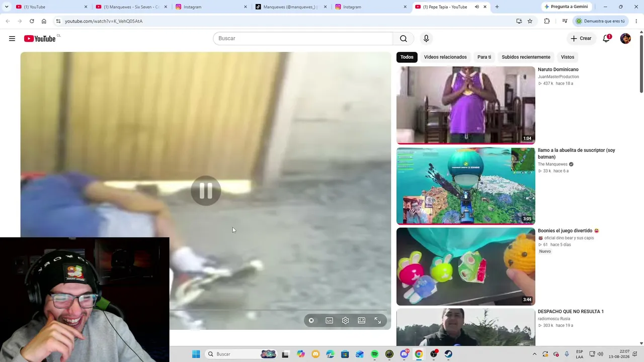
Task: Open the Chrome three-dot menu
Action: 636,21
